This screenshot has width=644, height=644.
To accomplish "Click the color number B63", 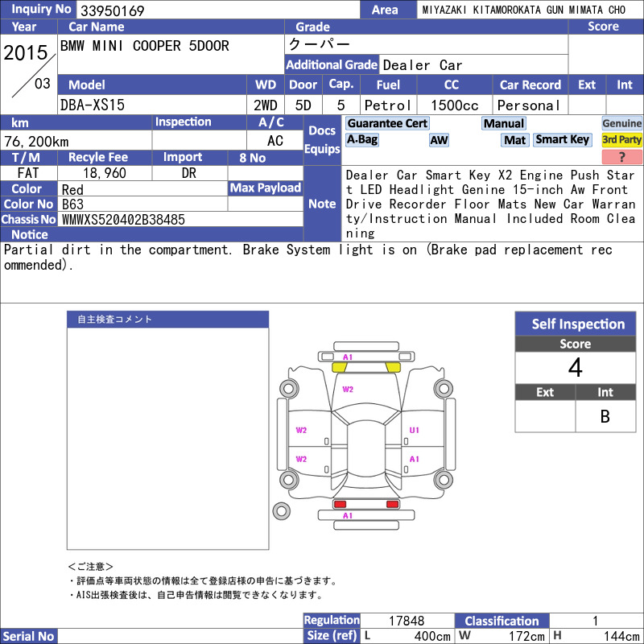I will coord(72,204).
